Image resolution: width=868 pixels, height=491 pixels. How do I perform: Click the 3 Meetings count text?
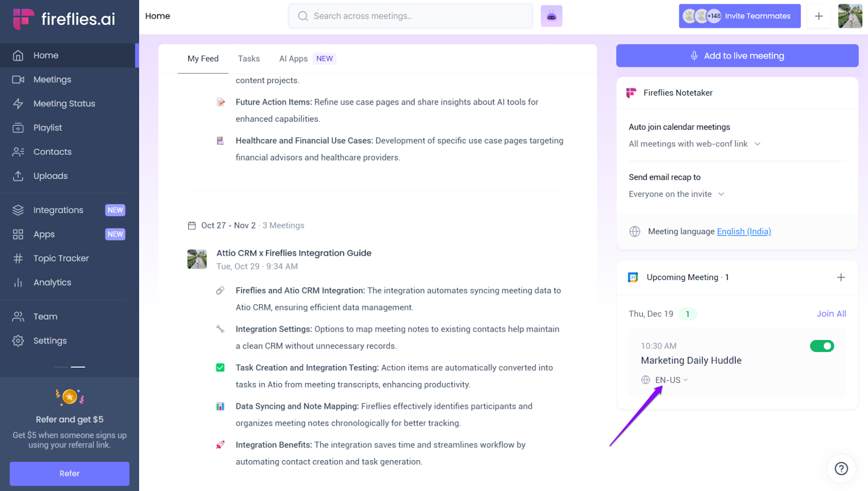pos(283,226)
